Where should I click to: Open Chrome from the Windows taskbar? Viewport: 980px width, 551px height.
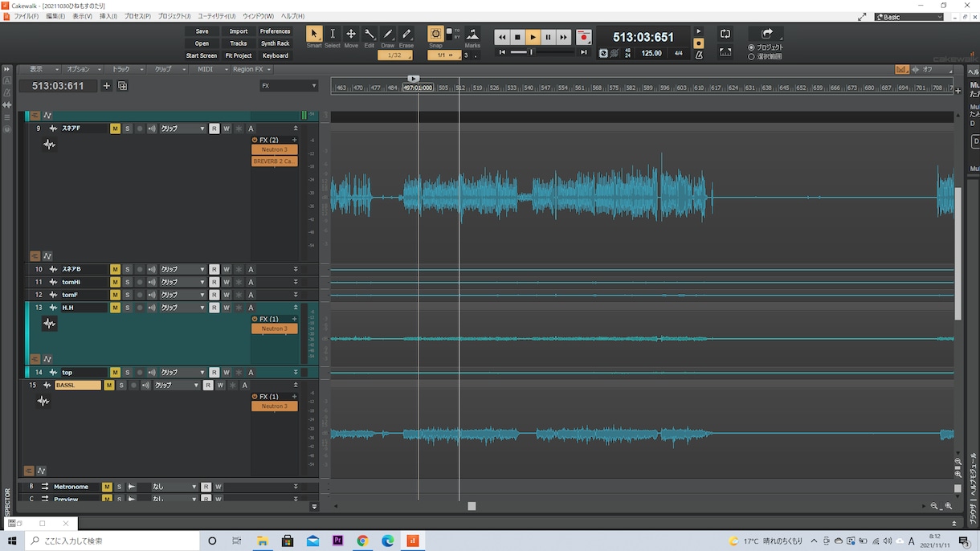click(362, 541)
